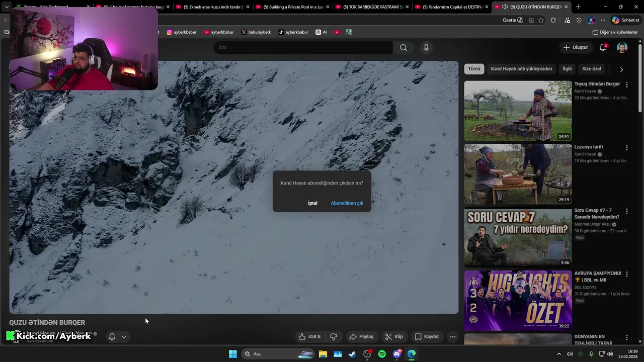This screenshot has height=362, width=644.
Task: Open more options for Soru Cevap #7
Action: tap(626, 211)
